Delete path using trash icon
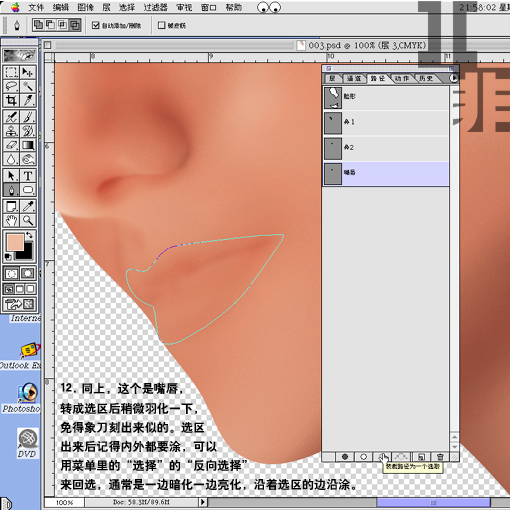This screenshot has height=510, width=510. pyautogui.click(x=440, y=457)
